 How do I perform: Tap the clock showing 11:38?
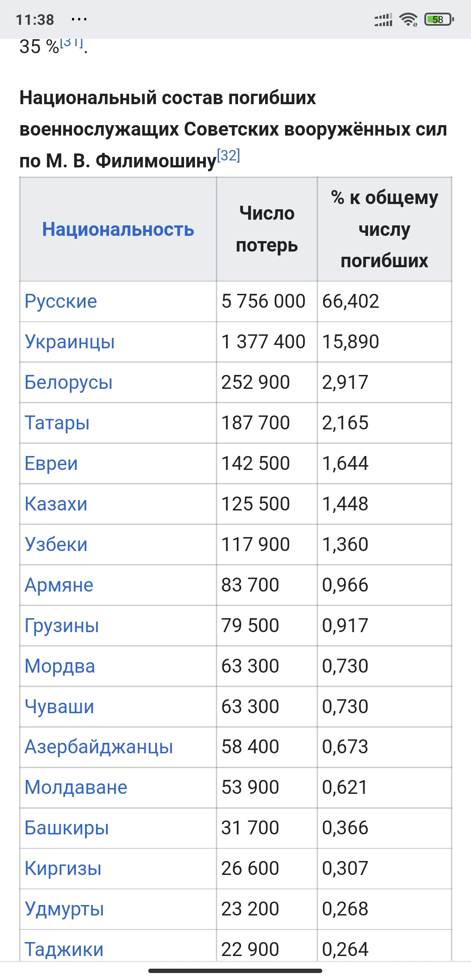[35, 20]
